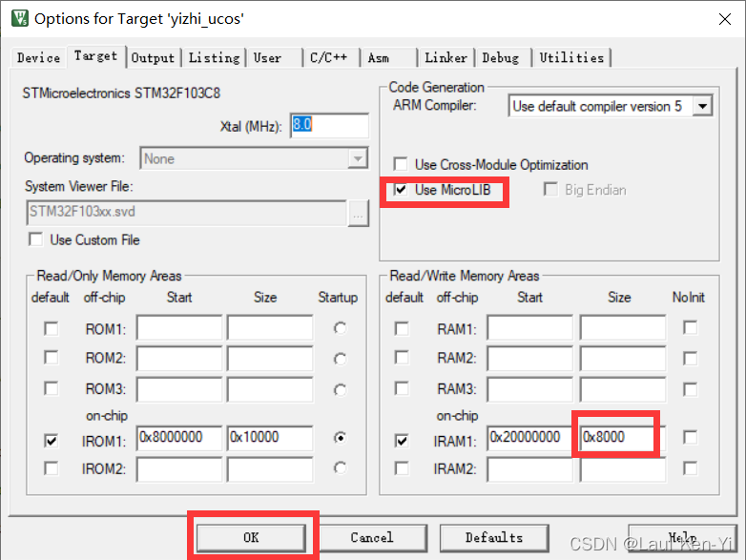Check the RAM3 default checkbox

(x=402, y=388)
